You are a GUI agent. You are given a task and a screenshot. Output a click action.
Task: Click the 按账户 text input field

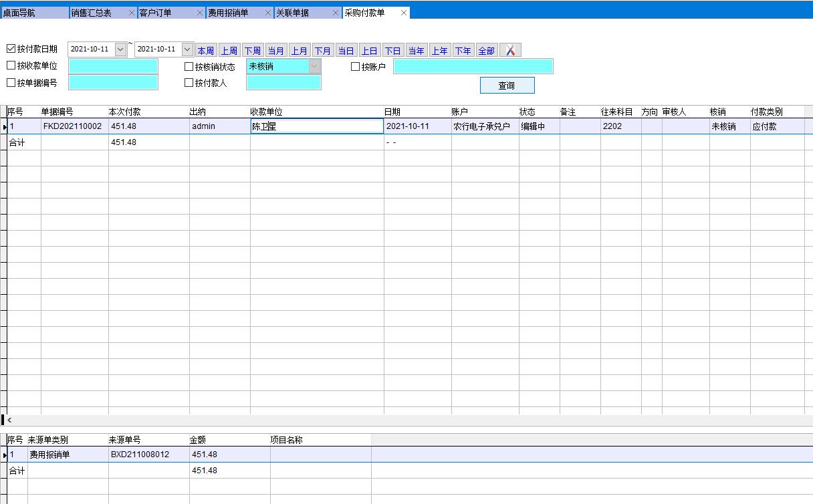click(473, 66)
